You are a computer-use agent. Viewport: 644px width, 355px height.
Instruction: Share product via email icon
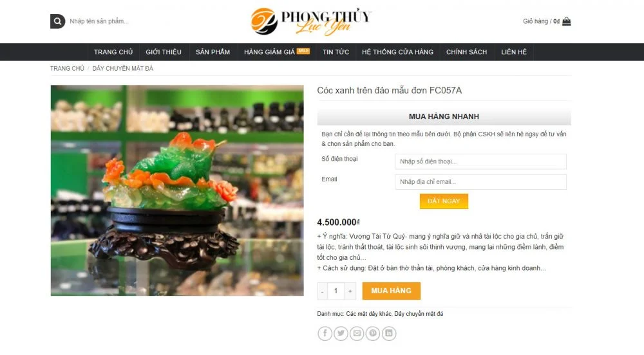click(x=357, y=333)
